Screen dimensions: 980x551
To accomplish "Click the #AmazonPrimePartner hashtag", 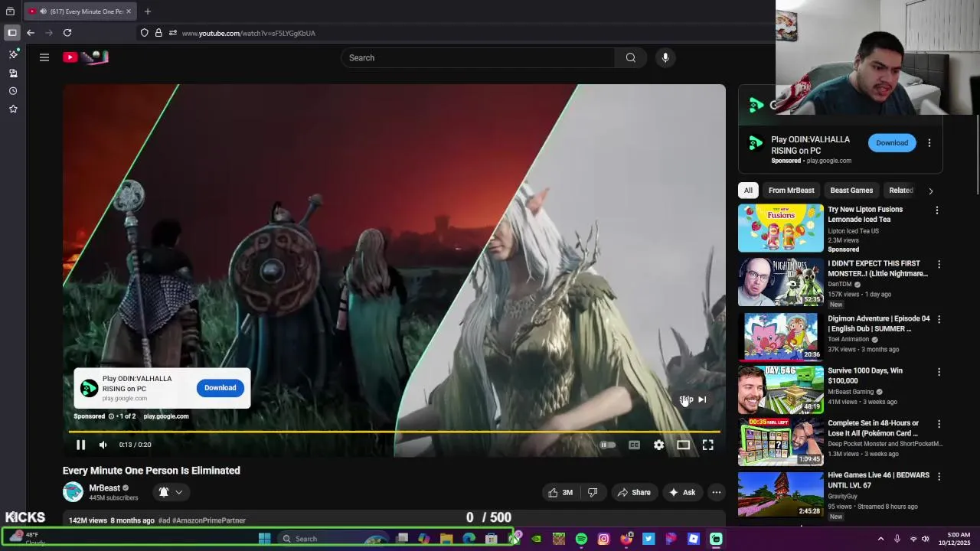I will 209,520.
